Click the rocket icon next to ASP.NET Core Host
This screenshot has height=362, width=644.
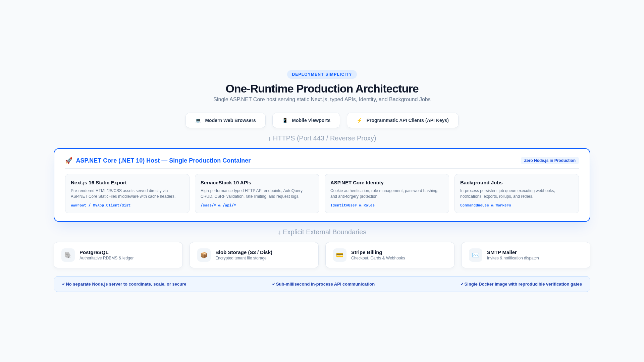click(69, 161)
